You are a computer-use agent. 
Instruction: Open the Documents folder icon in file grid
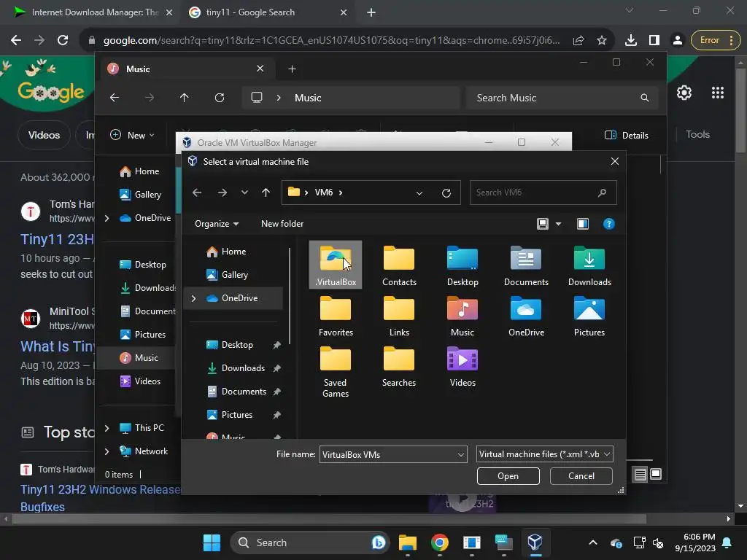(x=526, y=265)
